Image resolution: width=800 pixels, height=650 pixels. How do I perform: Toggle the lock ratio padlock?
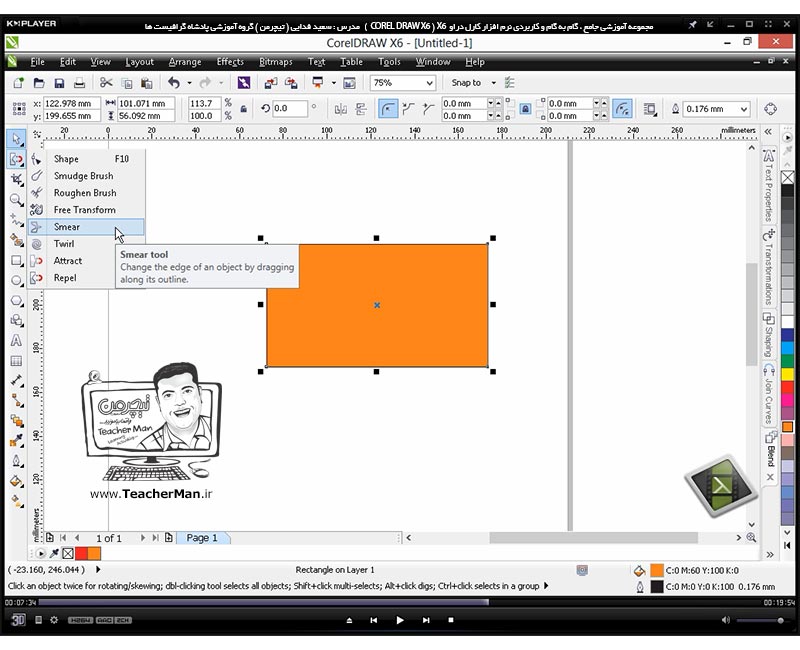point(243,109)
